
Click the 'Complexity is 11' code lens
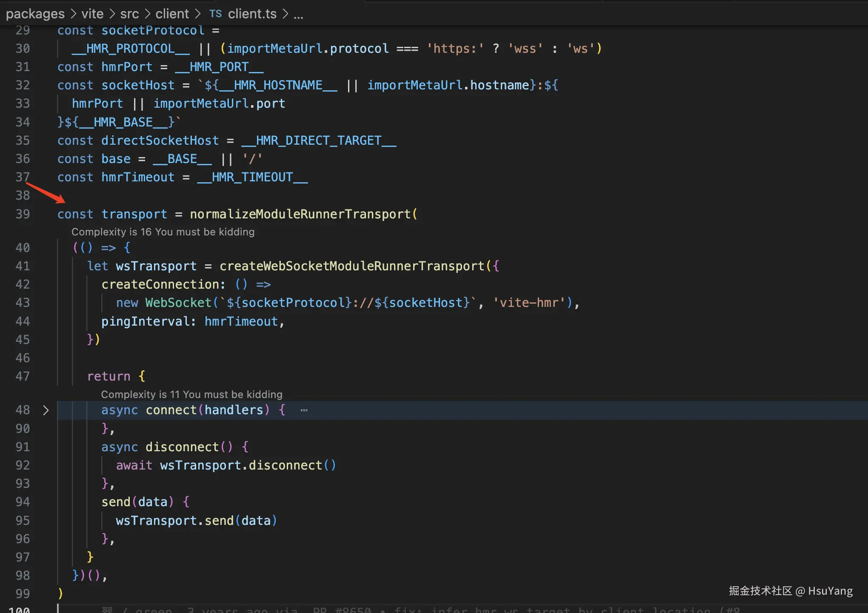pos(191,395)
